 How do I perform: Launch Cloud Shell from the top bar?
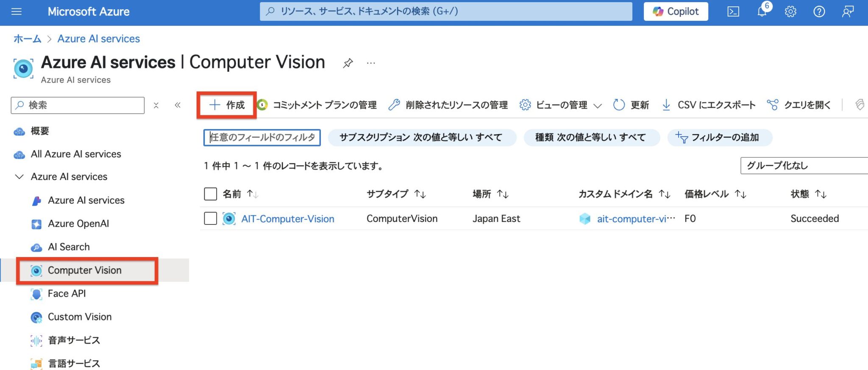[x=732, y=11]
